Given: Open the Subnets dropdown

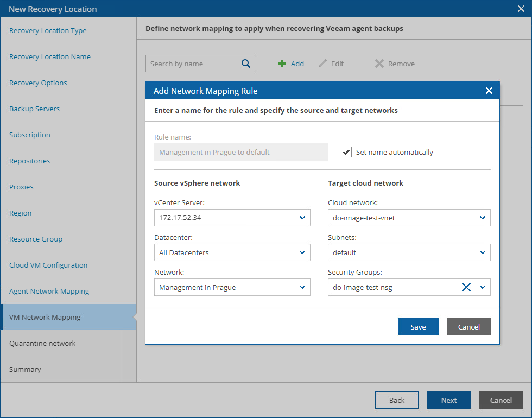Looking at the screenshot, I should point(483,252).
